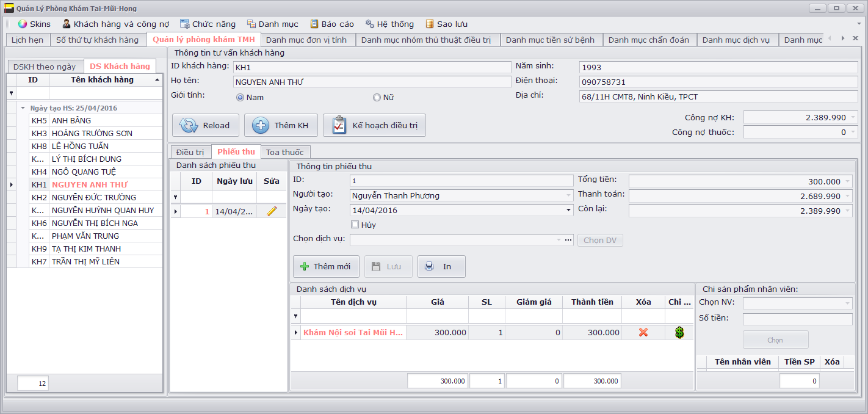Collapse the Ngày tạo HS 25/04/2016 group
The width and height of the screenshot is (868, 414).
pyautogui.click(x=23, y=108)
